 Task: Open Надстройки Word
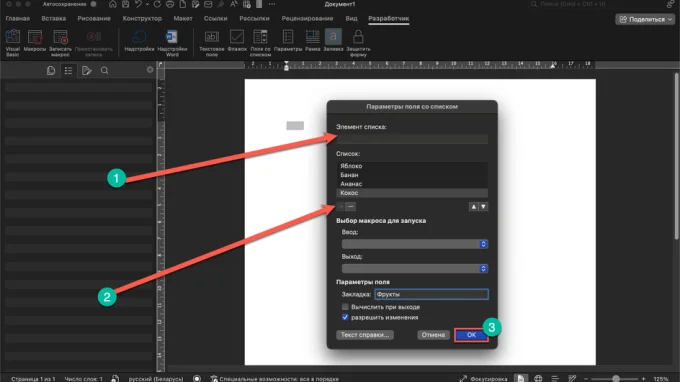pos(172,42)
